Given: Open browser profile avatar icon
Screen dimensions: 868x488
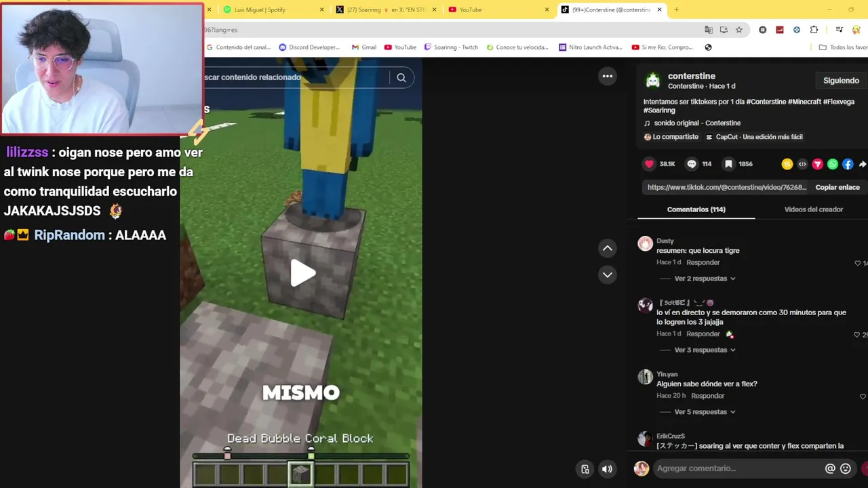Looking at the screenshot, I should (856, 30).
